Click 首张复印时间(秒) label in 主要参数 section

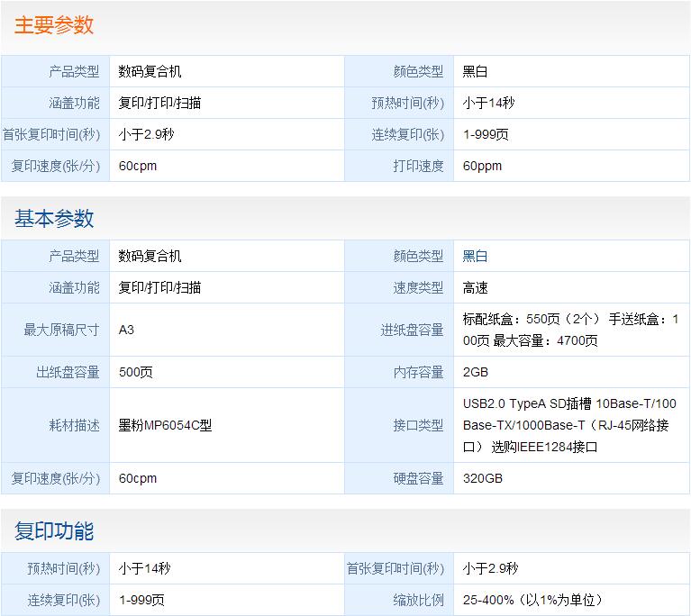click(51, 134)
